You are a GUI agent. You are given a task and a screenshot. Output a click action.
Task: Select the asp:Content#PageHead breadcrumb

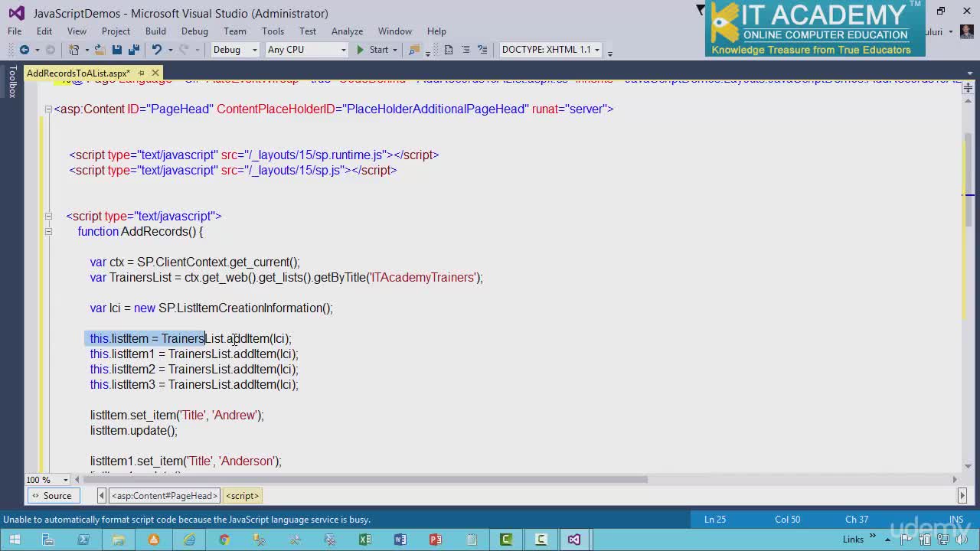tap(165, 496)
